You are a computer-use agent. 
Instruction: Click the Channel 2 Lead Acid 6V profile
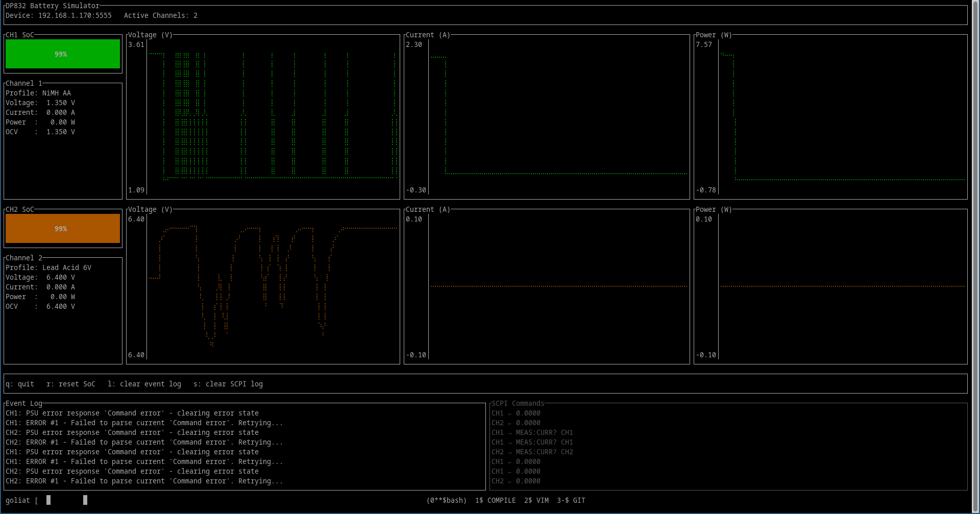[48, 267]
